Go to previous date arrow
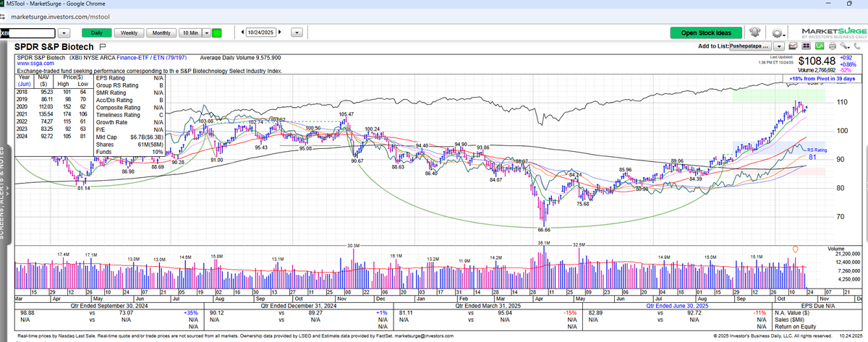Screen dimensions: 868x342 (242, 32)
